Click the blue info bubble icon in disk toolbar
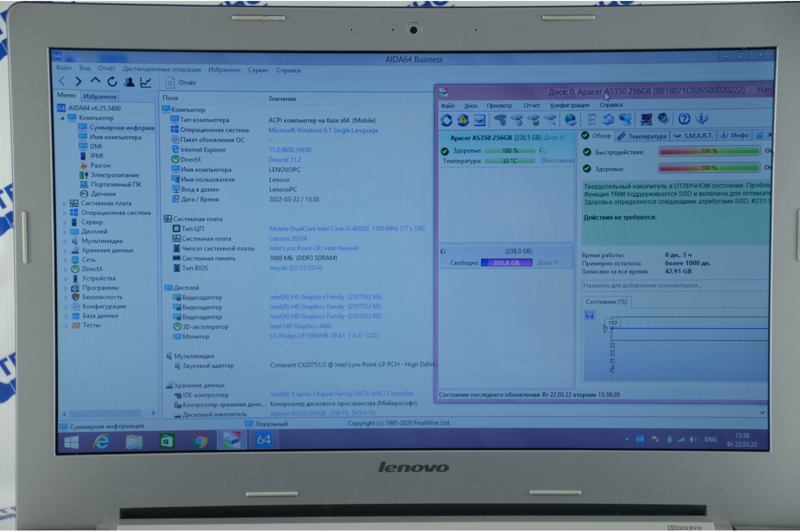Viewport: 800px width, 532px height. [x=701, y=118]
